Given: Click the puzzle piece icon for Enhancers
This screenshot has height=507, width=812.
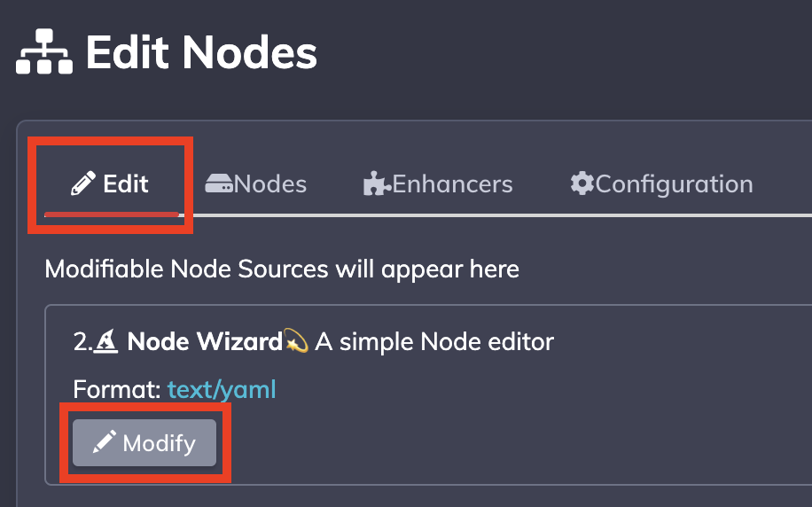Looking at the screenshot, I should [377, 183].
